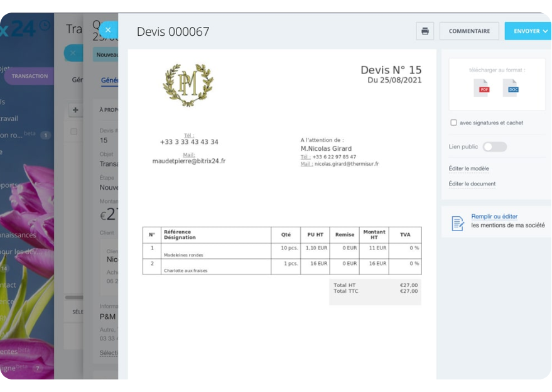552x392 pixels.
Task: Close the Devis preview with the blue × button
Action: 107,30
